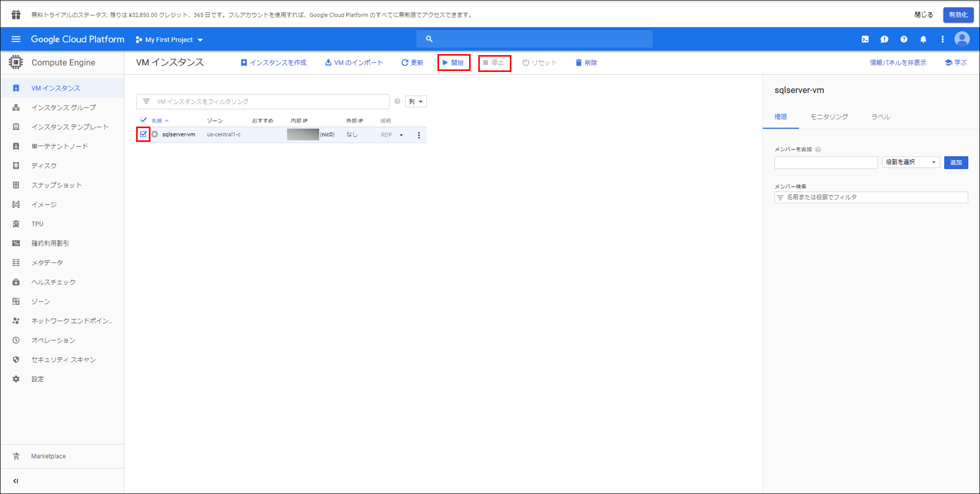Screen dimensions: 980x494
Task: Click the blue 追加 add button
Action: click(x=956, y=163)
